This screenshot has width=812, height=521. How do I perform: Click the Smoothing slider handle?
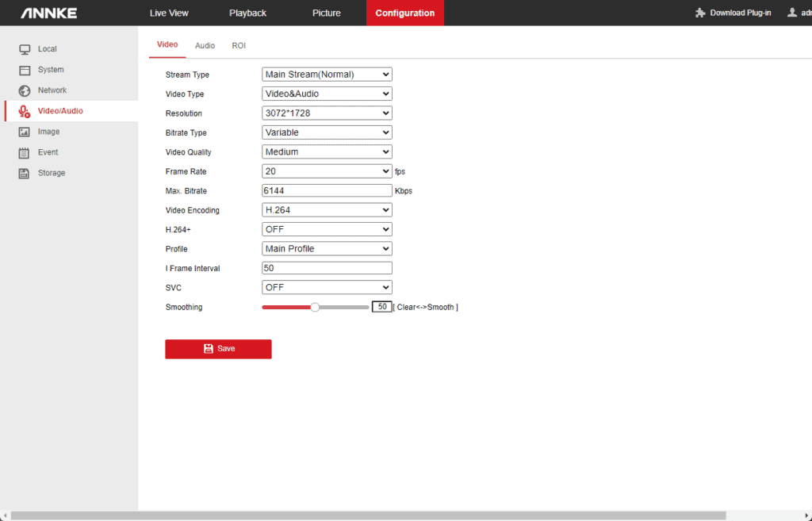pos(315,307)
